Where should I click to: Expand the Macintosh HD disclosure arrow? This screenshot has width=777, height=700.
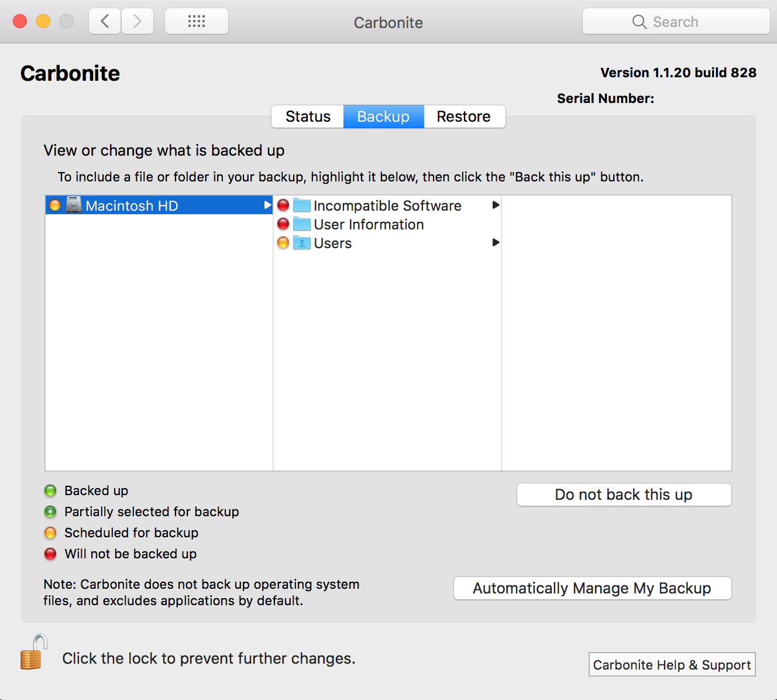pyautogui.click(x=267, y=205)
